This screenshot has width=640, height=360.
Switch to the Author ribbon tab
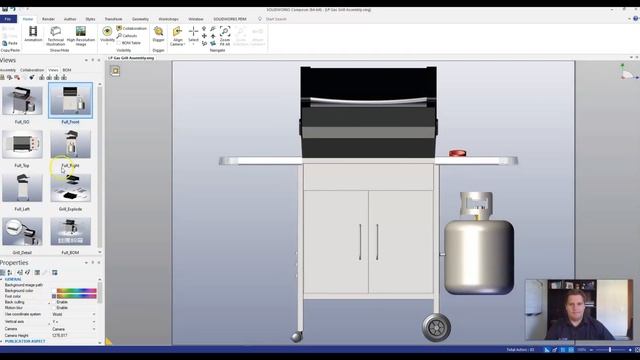click(70, 19)
